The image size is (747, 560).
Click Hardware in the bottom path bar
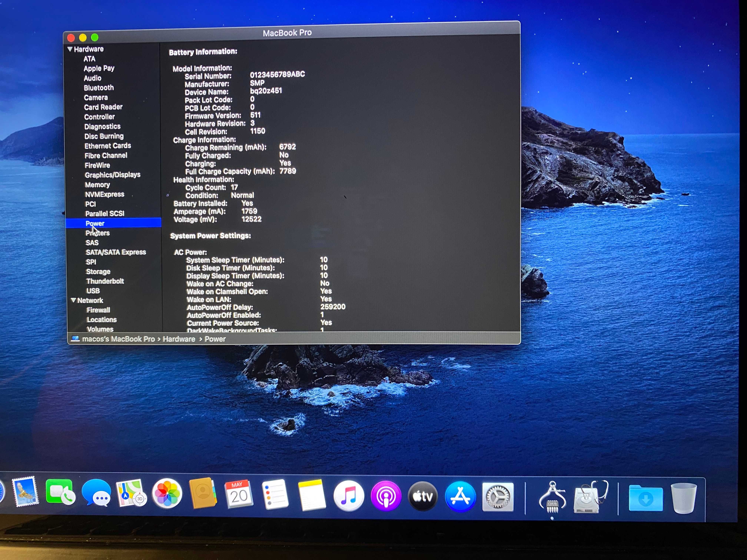[179, 339]
